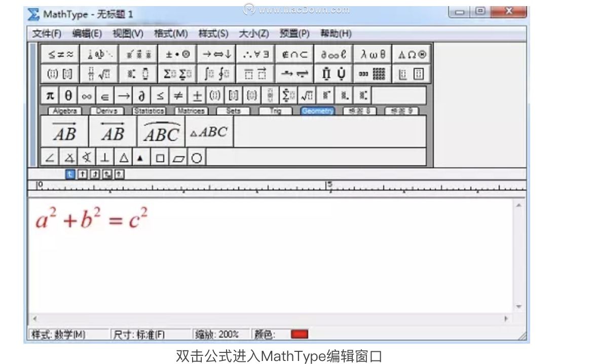Open the miscellaneous symbols palette (∂∞ℓ)
This screenshot has height=364, width=593.
click(333, 54)
